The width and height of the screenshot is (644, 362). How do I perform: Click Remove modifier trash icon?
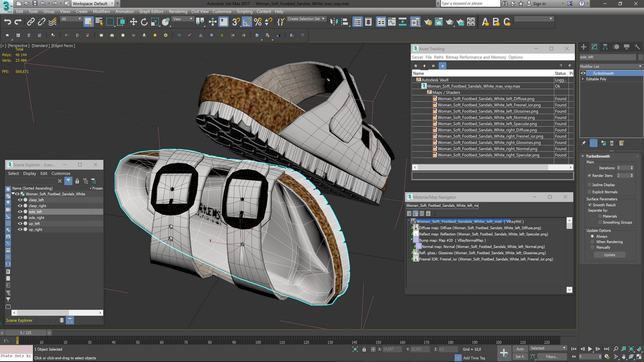click(x=612, y=143)
